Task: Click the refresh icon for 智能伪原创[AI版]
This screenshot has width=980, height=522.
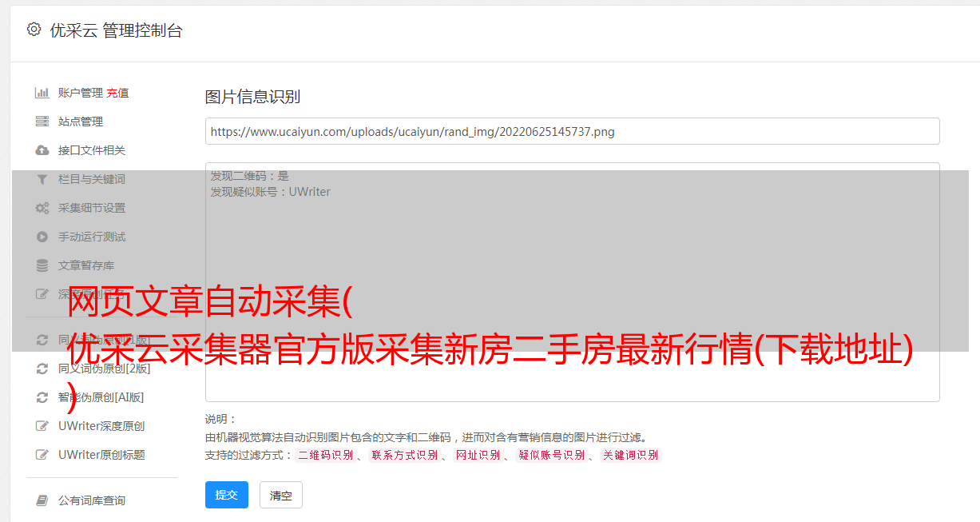Action: tap(42, 397)
